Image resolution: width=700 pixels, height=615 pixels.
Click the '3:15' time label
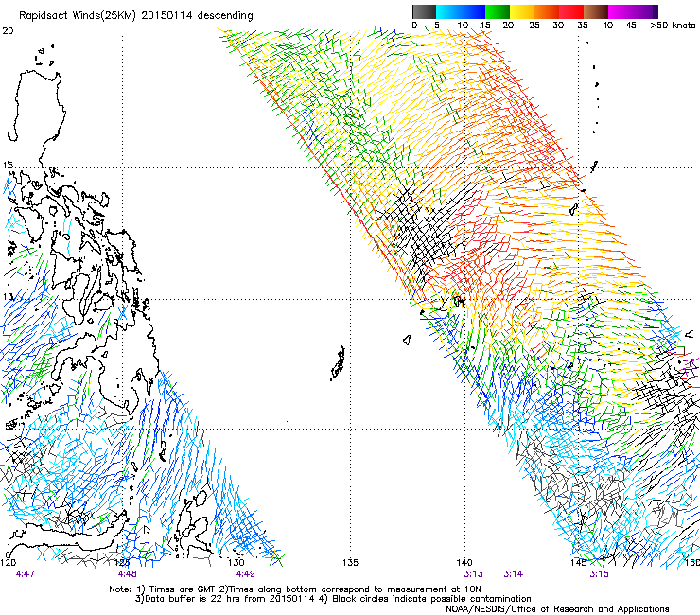(x=599, y=574)
